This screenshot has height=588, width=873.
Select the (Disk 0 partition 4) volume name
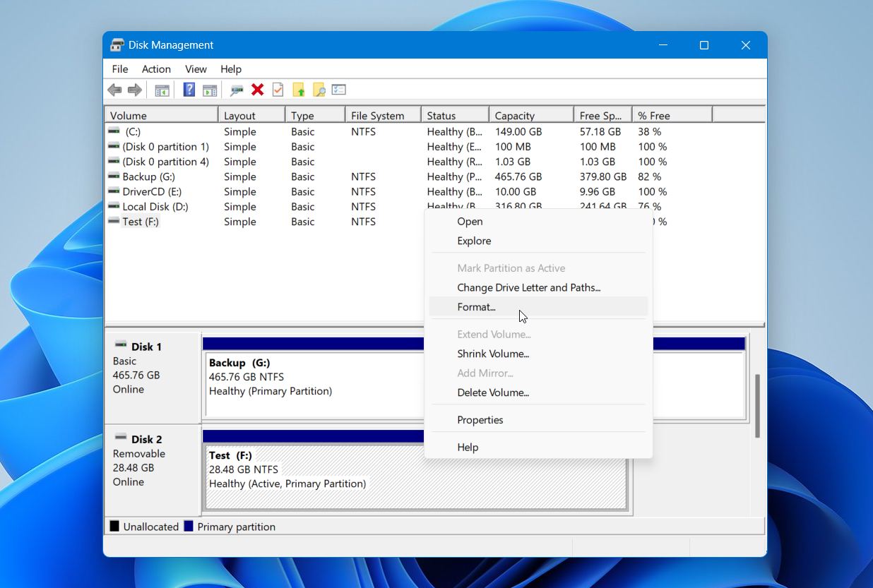(165, 162)
